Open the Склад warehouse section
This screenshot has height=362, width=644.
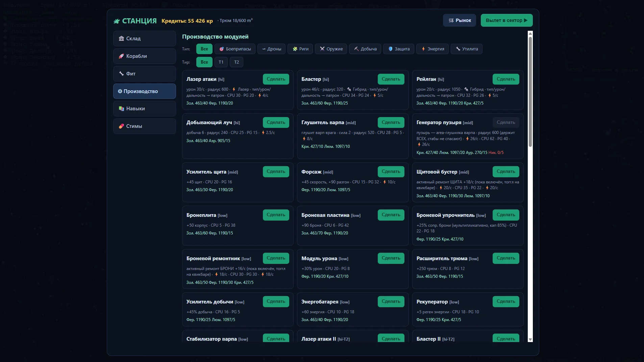[x=144, y=39]
